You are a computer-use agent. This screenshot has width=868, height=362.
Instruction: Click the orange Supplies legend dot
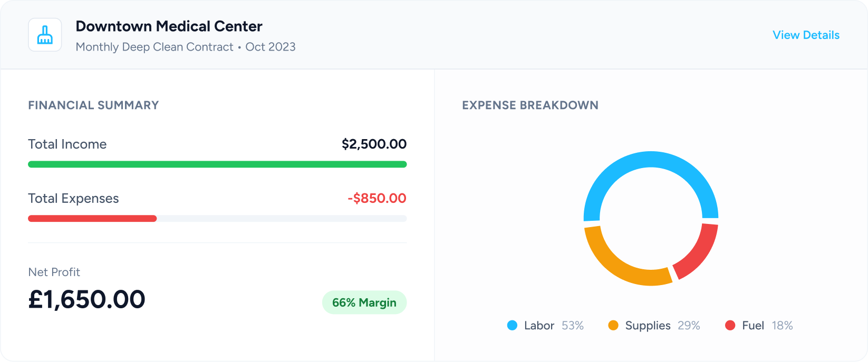click(613, 326)
